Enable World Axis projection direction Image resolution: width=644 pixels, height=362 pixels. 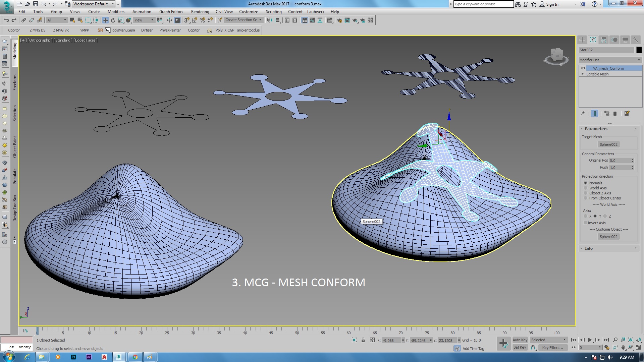click(x=586, y=188)
